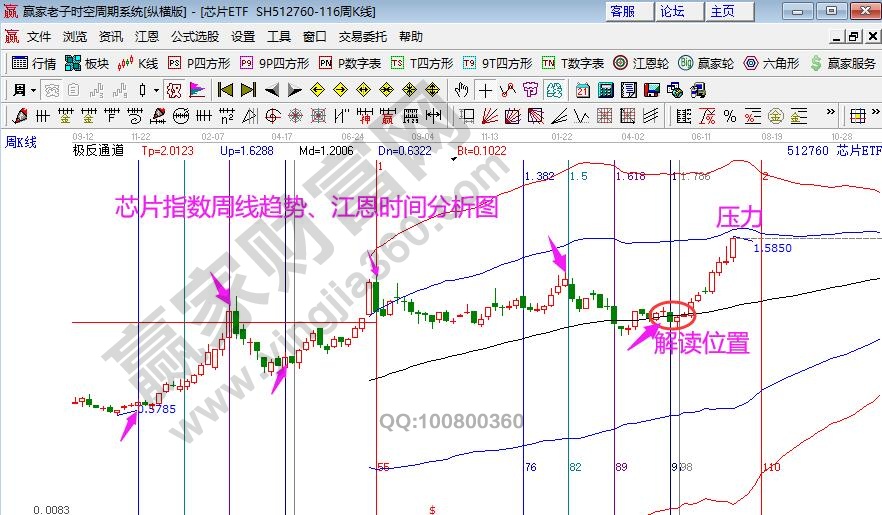Image resolution: width=882 pixels, height=515 pixels.
Task: Click the 赢家服务 dollar icon
Action: (x=816, y=63)
